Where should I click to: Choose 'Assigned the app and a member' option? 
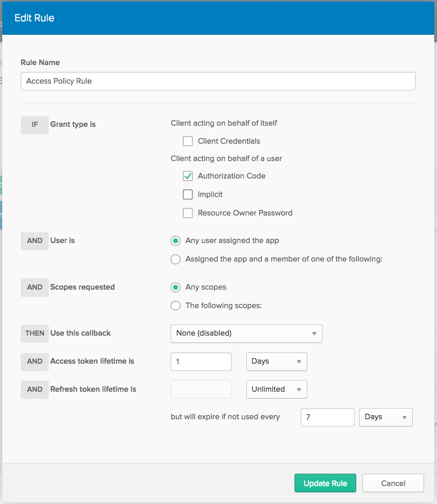(176, 259)
